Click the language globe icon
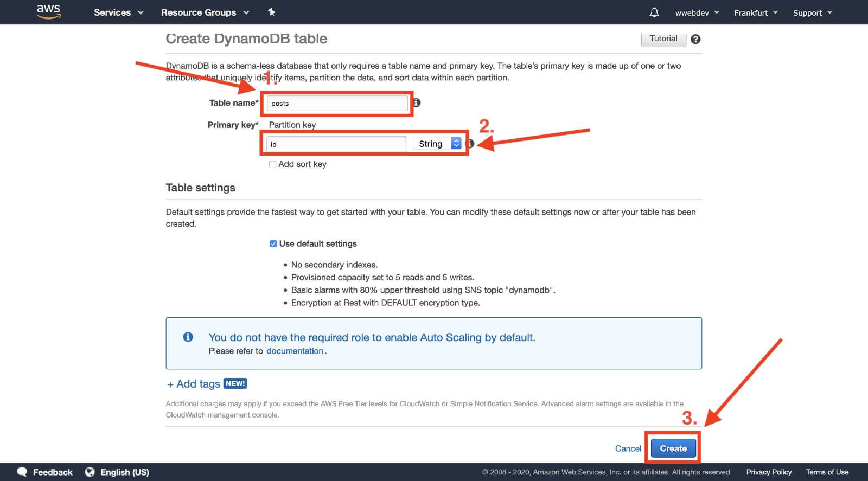The width and height of the screenshot is (868, 481). 90,472
